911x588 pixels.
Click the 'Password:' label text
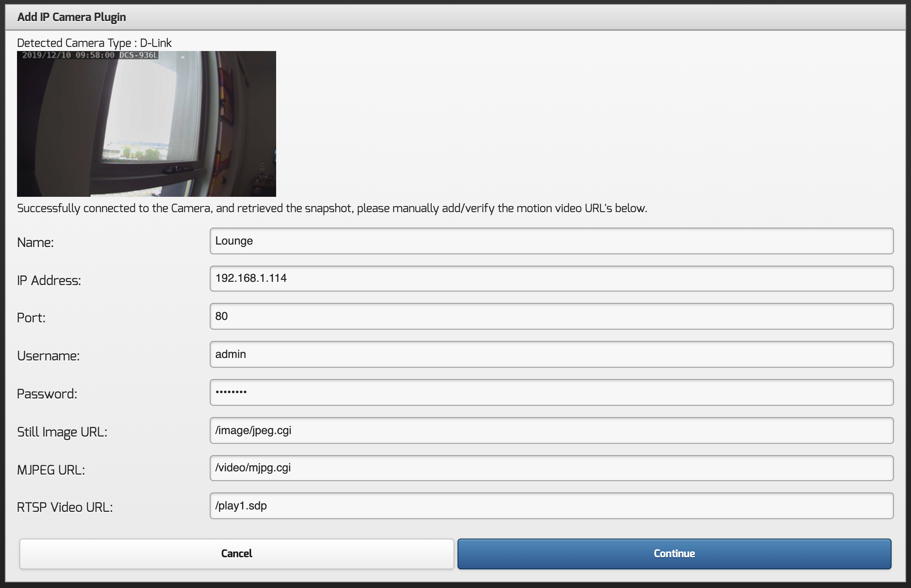pos(47,394)
